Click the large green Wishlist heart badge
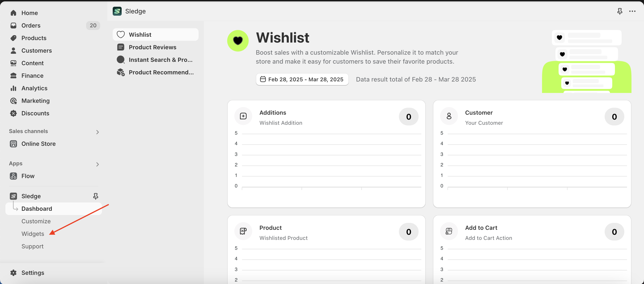This screenshot has width=644, height=284. coord(238,41)
